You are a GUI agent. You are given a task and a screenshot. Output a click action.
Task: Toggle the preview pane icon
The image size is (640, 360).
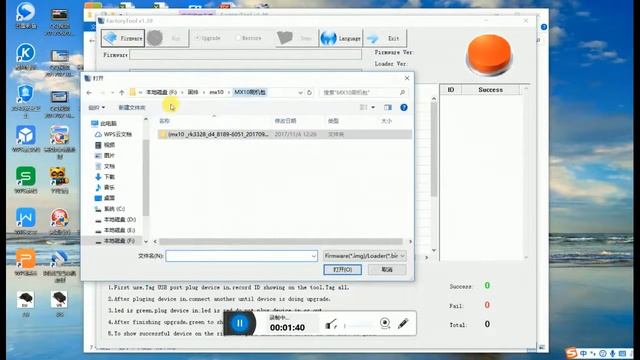[388, 107]
